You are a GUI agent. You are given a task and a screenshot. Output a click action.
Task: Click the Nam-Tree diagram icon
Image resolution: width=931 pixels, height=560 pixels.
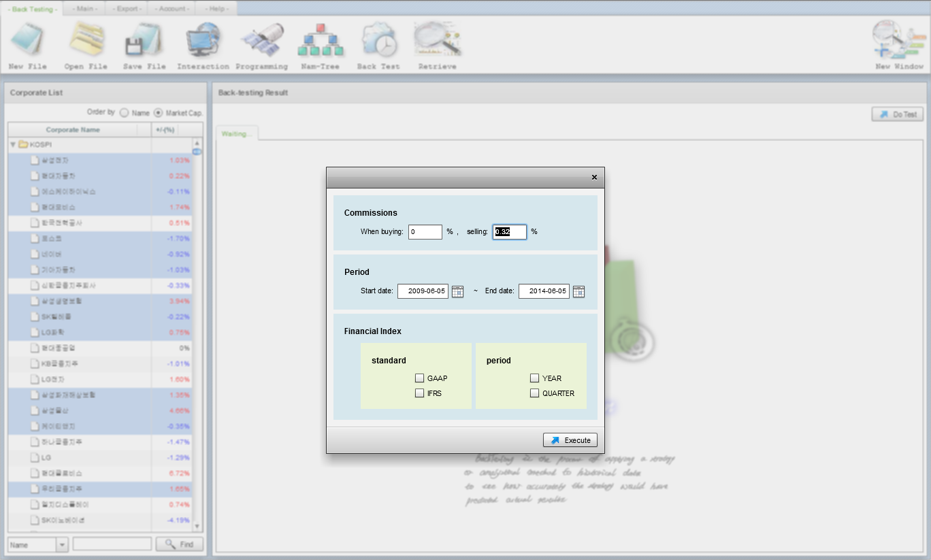320,41
